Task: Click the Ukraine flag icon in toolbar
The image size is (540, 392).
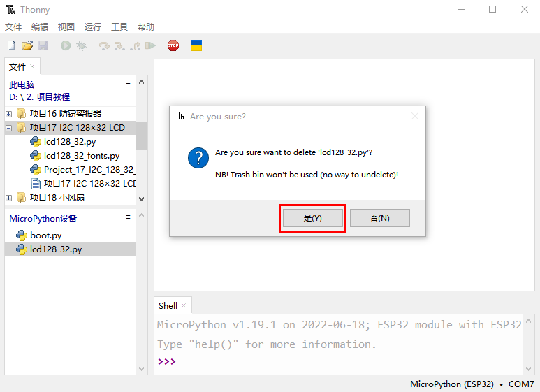Action: pyautogui.click(x=196, y=45)
